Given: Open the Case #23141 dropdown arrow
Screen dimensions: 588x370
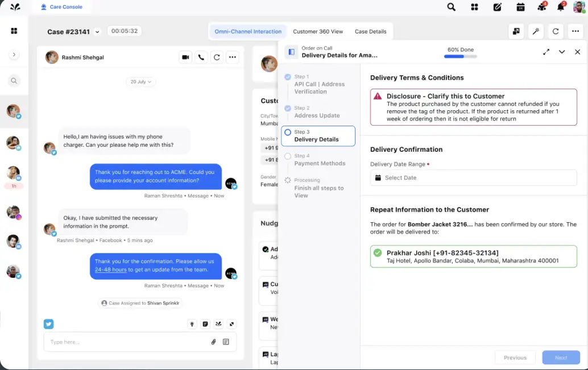Looking at the screenshot, I should 97,32.
